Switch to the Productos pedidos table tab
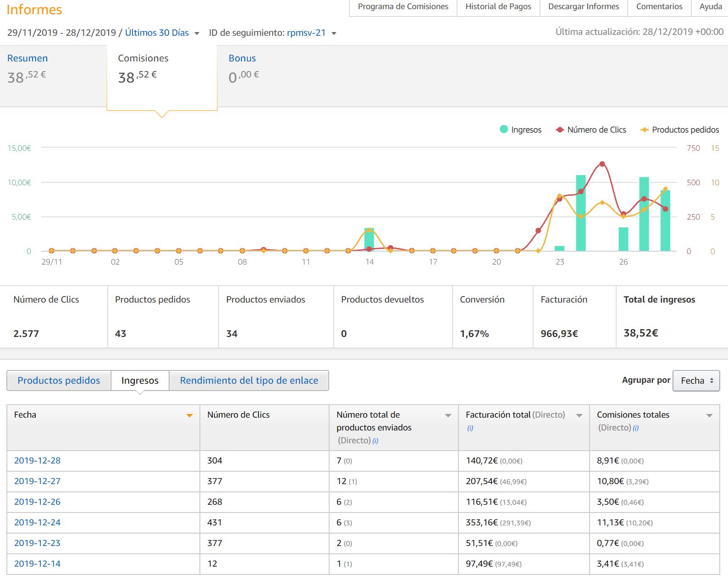The height and width of the screenshot is (579, 728). [x=59, y=380]
